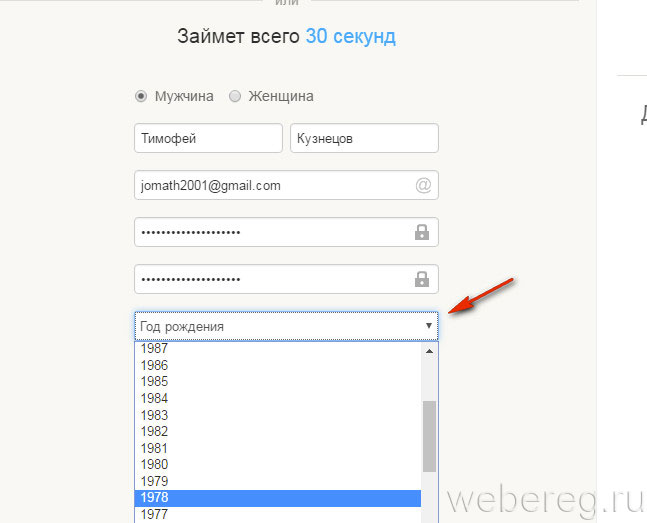This screenshot has width=647, height=523.
Task: Choose 1985 in the year list
Action: click(277, 382)
